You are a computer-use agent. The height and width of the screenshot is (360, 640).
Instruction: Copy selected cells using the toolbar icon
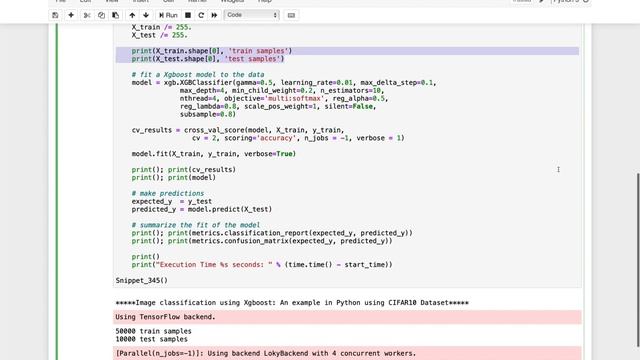(x=101, y=15)
